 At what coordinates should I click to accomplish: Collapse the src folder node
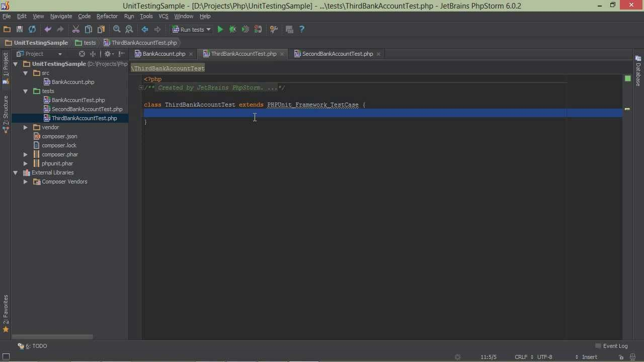25,73
